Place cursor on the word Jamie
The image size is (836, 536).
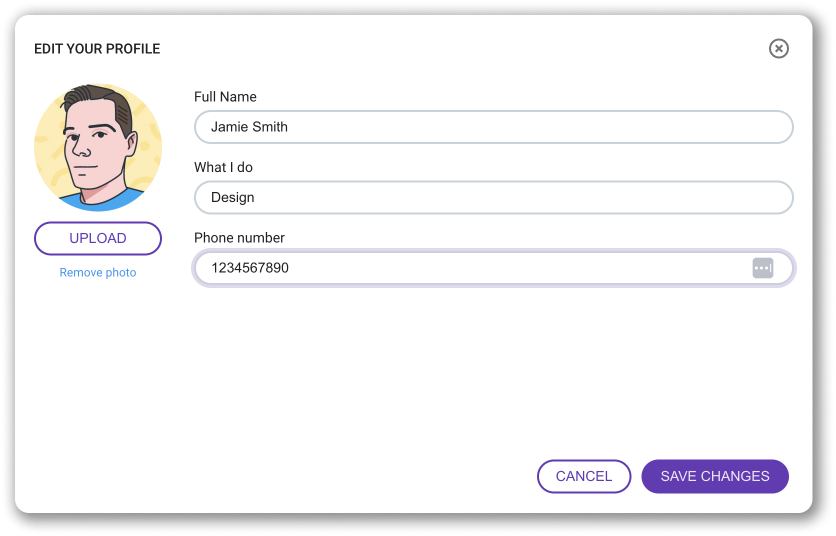pyautogui.click(x=229, y=127)
